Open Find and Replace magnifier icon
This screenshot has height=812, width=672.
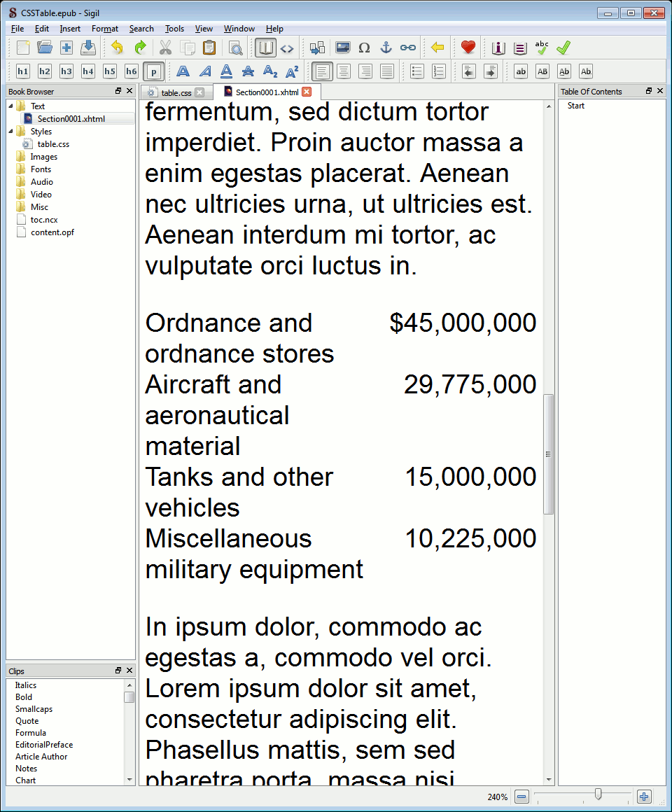(x=236, y=48)
